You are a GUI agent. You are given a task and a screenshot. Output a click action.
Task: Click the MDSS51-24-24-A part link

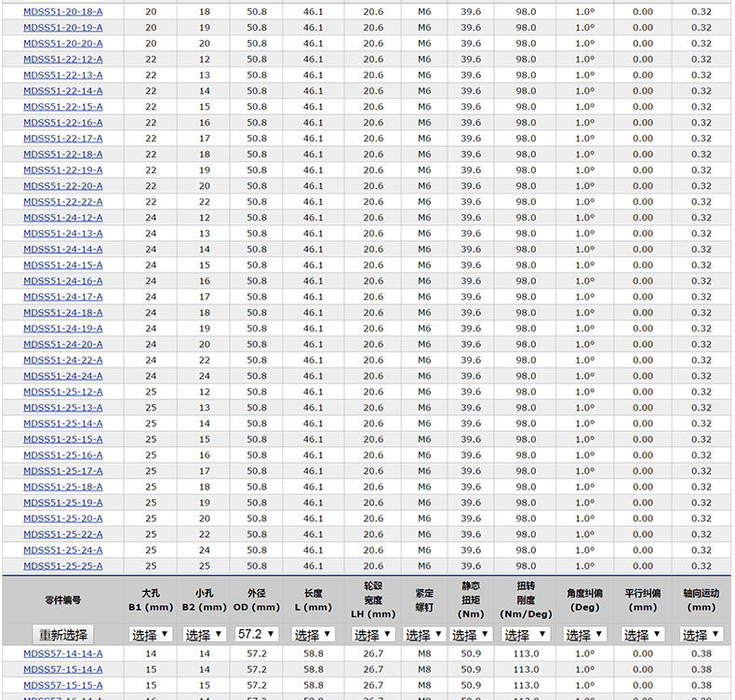[x=63, y=375]
